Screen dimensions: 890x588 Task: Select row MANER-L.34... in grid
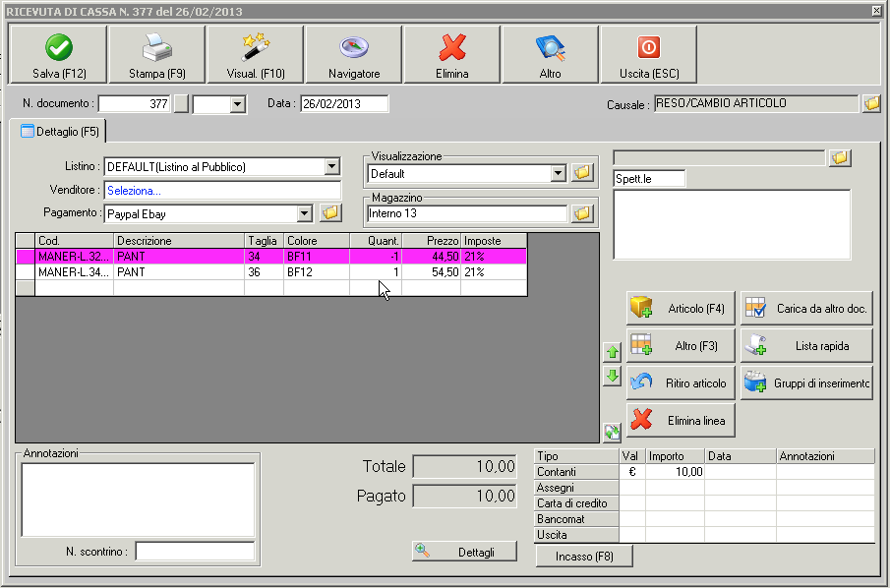click(x=271, y=272)
